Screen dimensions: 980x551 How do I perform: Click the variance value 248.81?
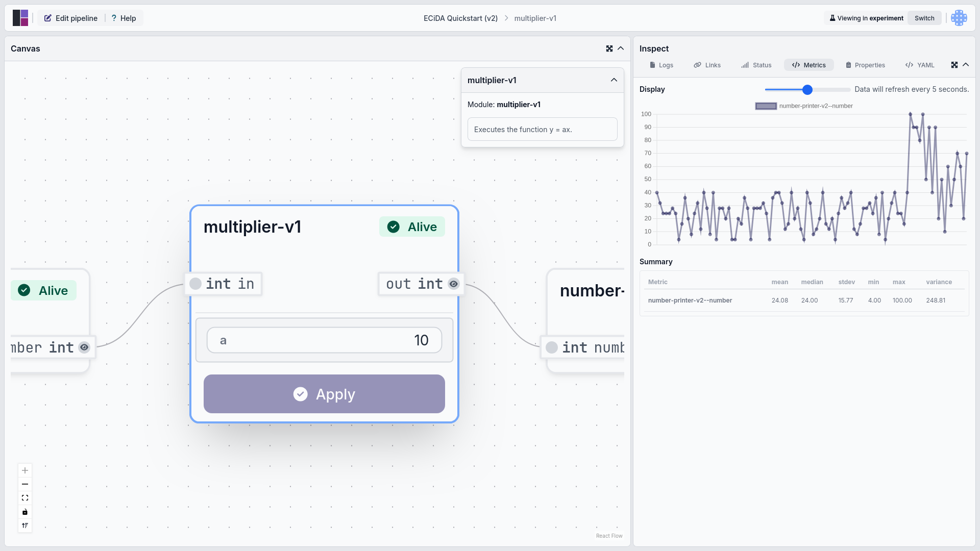[936, 300]
